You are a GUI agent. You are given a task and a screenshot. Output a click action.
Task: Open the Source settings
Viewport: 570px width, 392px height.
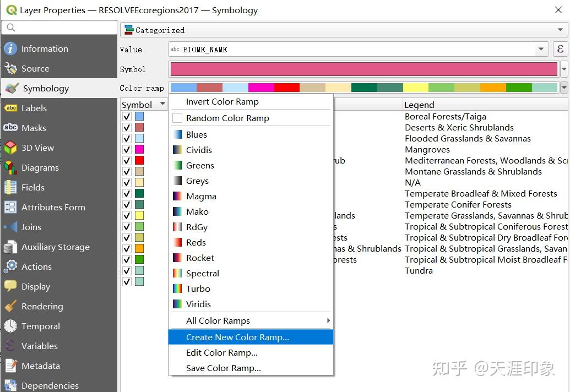[x=36, y=68]
